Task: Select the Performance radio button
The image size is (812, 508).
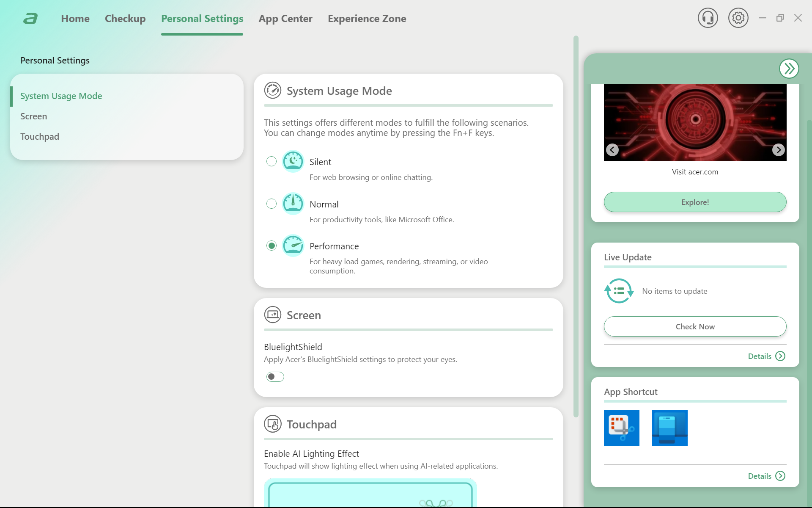Action: [x=272, y=246]
